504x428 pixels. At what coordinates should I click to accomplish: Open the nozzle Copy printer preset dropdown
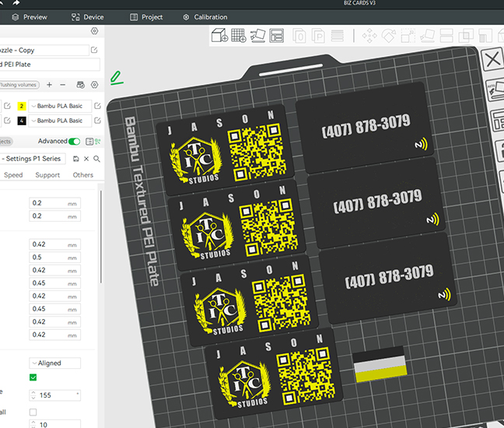(x=44, y=50)
